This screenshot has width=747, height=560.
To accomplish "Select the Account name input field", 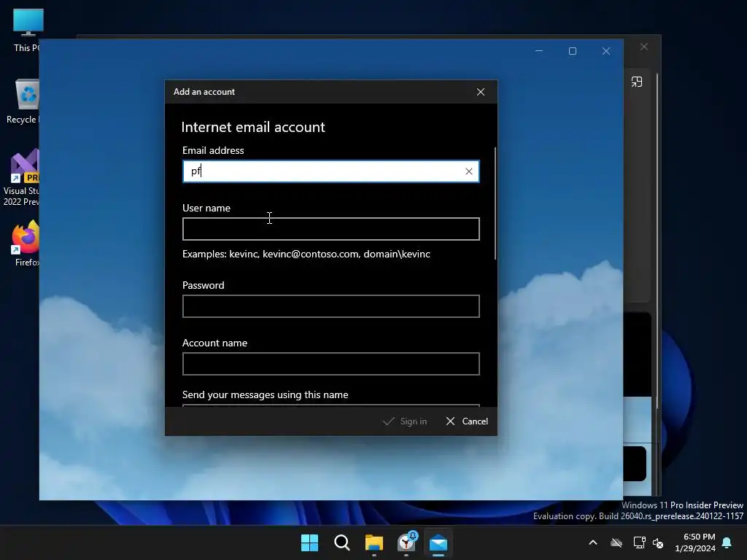I will pyautogui.click(x=330, y=364).
